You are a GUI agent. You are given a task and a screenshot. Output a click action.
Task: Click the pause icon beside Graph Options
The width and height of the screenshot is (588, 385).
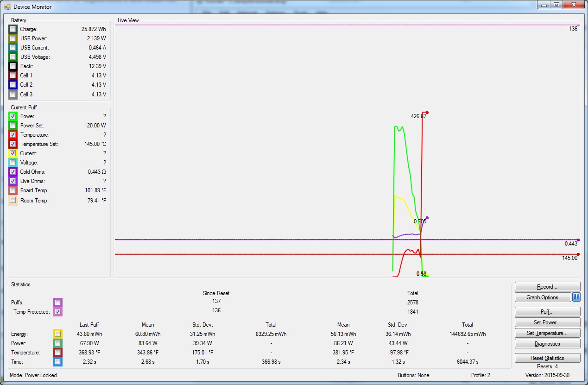click(x=576, y=297)
